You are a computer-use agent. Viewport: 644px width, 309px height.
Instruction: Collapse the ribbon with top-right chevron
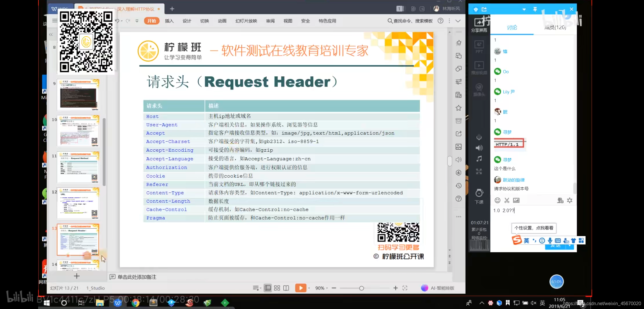[x=458, y=21]
